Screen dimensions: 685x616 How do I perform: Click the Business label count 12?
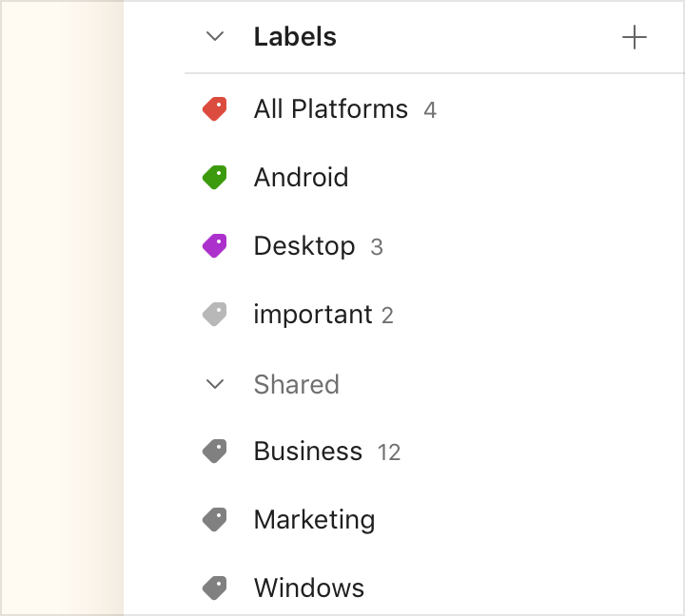pyautogui.click(x=389, y=452)
